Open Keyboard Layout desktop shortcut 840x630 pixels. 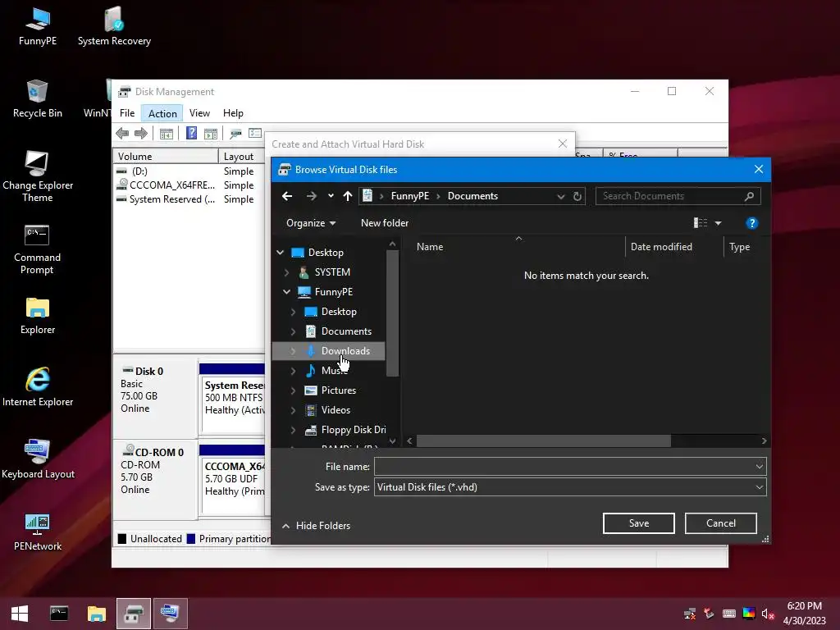(38, 459)
